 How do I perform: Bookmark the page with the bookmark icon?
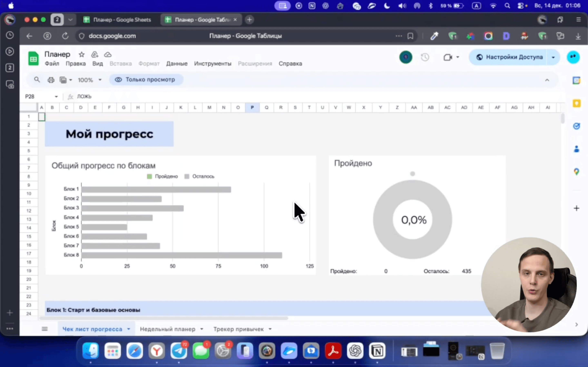click(x=410, y=36)
